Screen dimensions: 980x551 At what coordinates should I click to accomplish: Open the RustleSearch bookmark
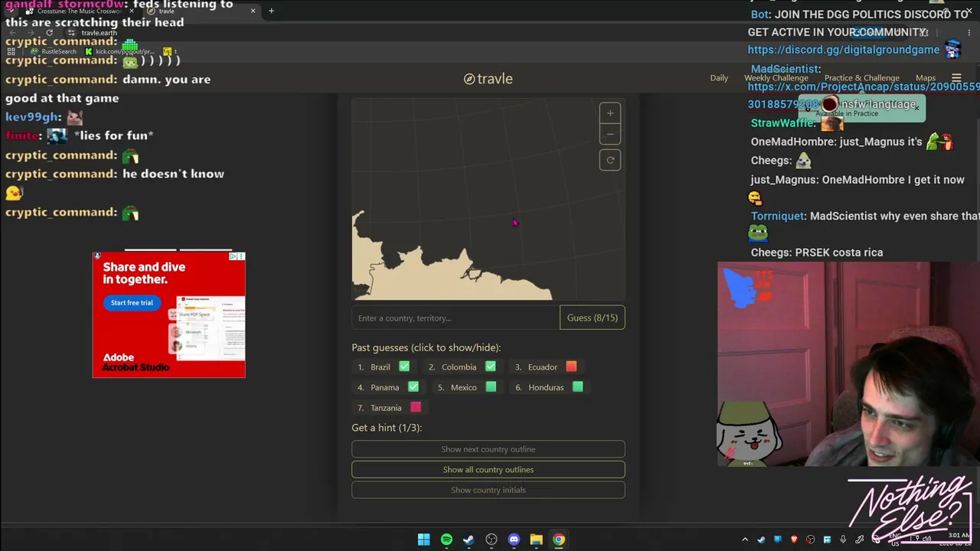tap(54, 51)
